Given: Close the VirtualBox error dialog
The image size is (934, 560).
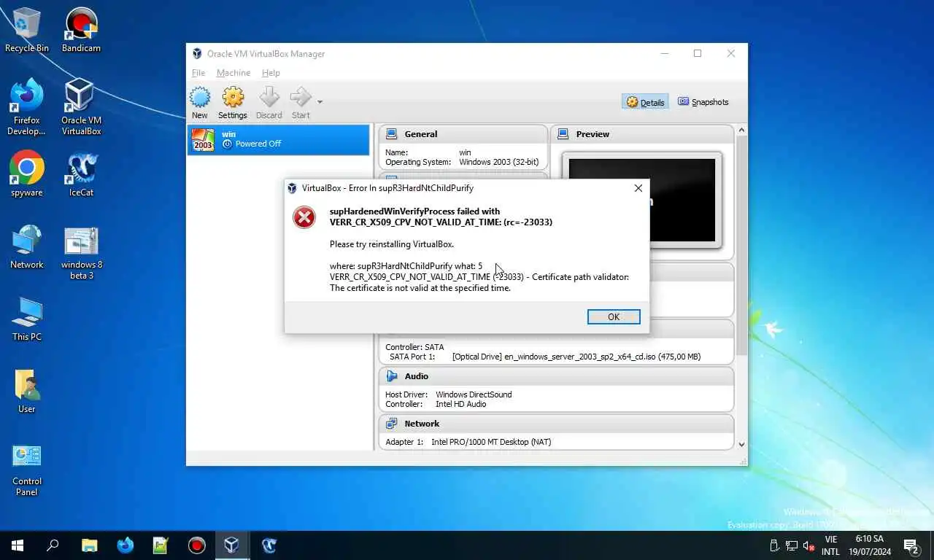Looking at the screenshot, I should pyautogui.click(x=638, y=188).
